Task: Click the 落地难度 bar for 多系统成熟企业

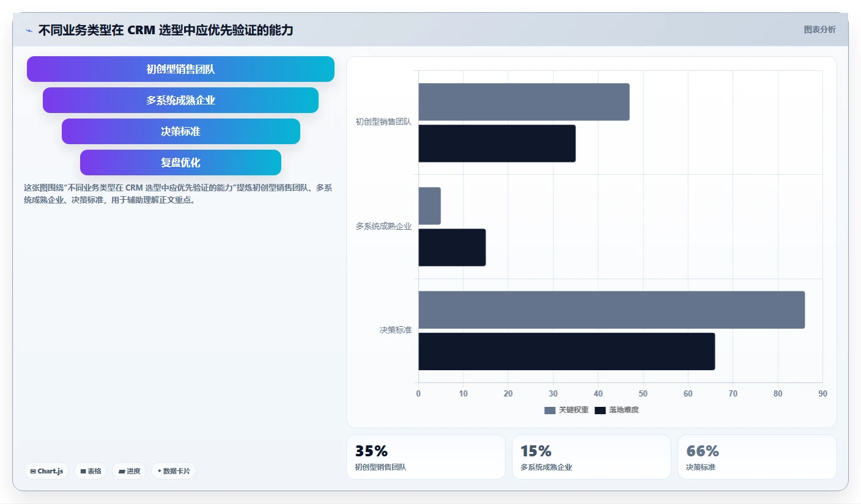Action: (x=452, y=247)
